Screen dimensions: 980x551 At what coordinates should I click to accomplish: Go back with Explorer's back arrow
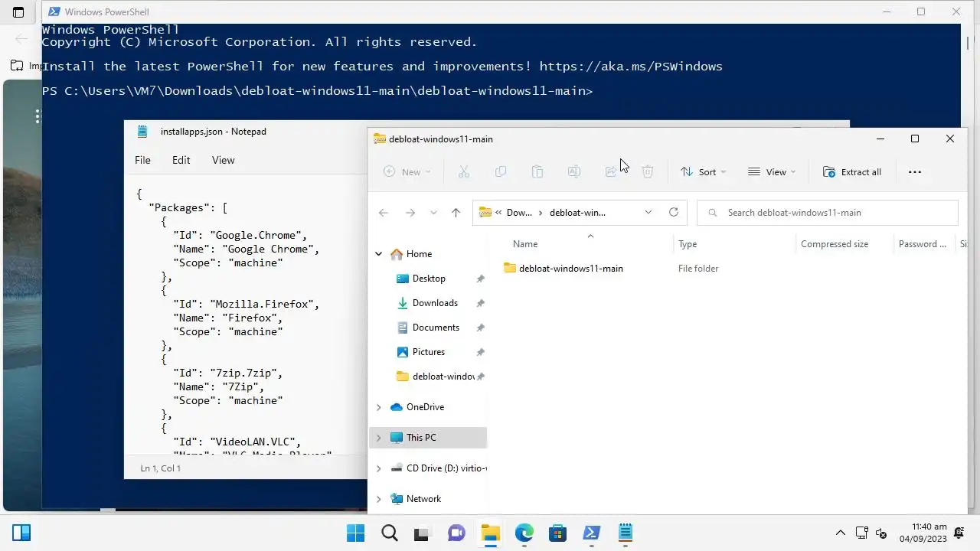point(384,213)
